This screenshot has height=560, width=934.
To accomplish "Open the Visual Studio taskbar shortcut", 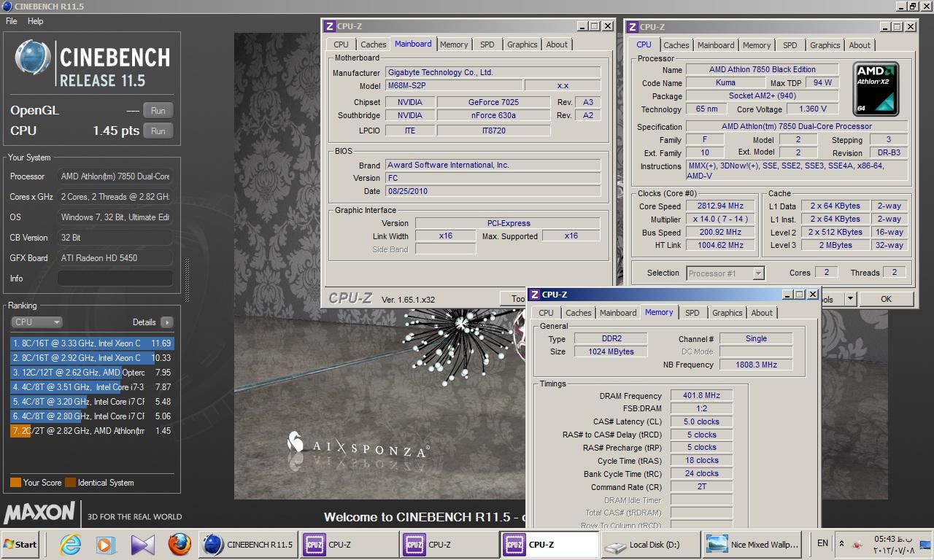I will coord(143,544).
